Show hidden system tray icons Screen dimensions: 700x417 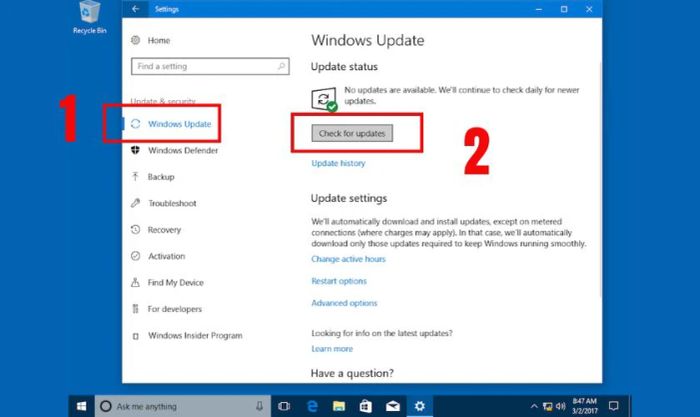click(x=534, y=406)
